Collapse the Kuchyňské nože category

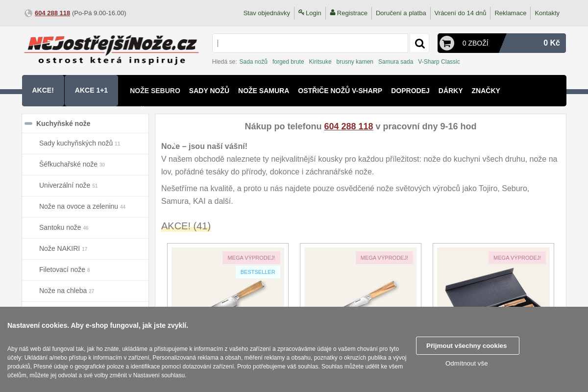pos(28,123)
